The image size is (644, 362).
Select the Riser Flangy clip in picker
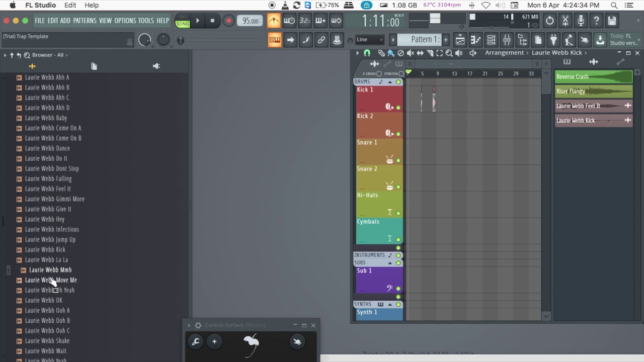click(x=594, y=92)
